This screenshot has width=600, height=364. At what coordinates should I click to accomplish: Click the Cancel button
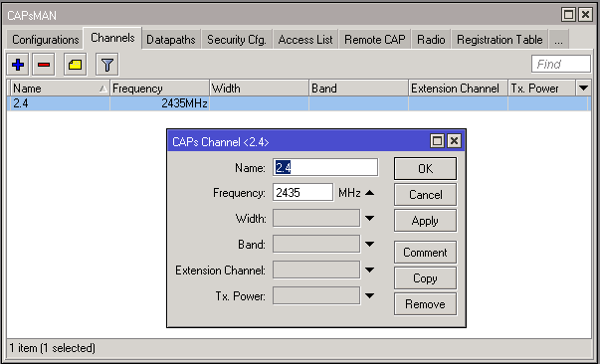click(425, 195)
